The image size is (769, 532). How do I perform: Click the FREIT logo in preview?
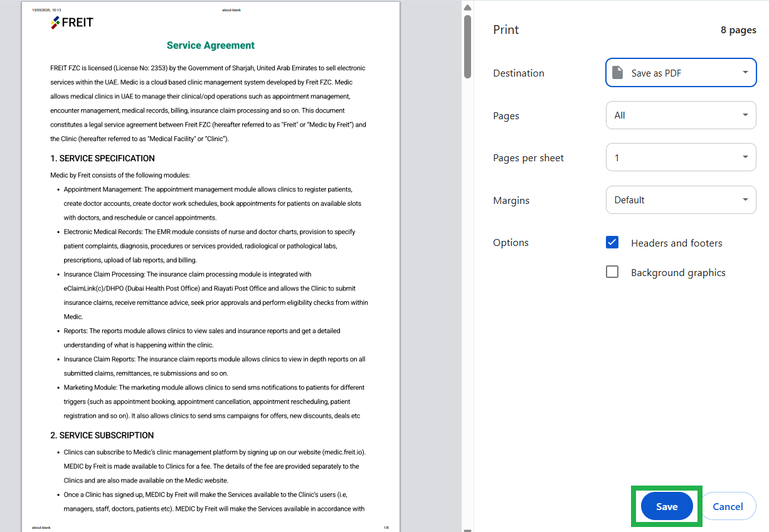[72, 23]
